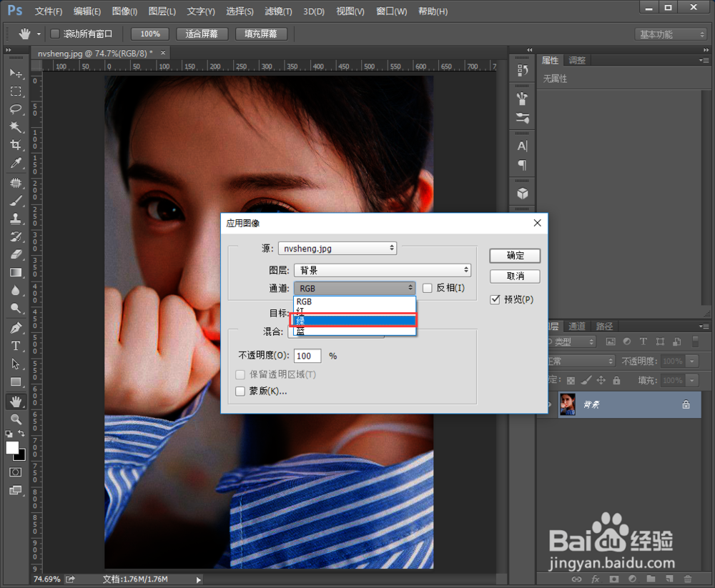Close the 应用图像 dialog
715x588 pixels.
pos(538,223)
